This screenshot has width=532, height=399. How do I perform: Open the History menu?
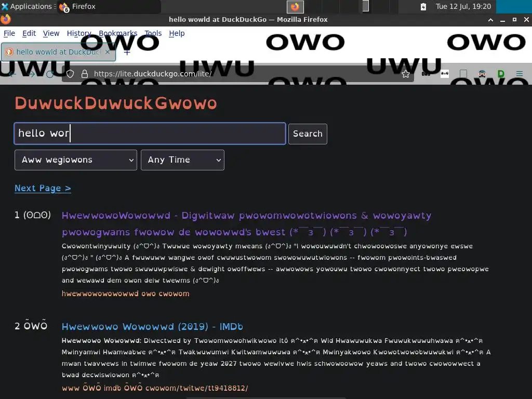pyautogui.click(x=79, y=33)
